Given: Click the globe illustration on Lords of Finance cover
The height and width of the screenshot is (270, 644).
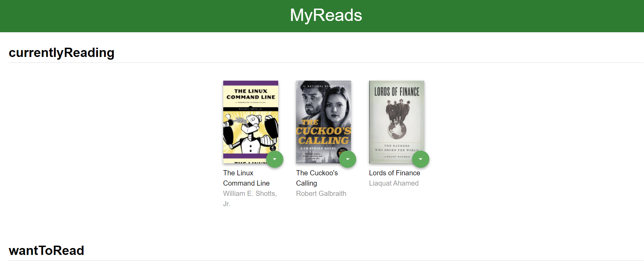Looking at the screenshot, I should 397,130.
